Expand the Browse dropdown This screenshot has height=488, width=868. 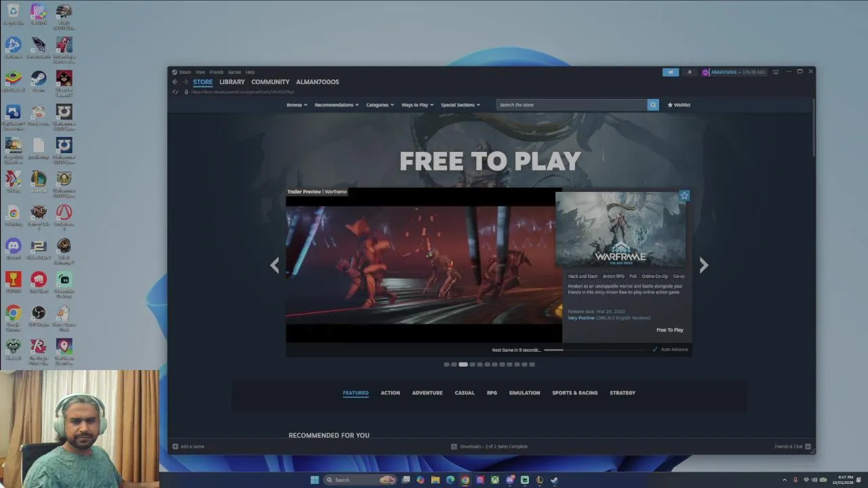tap(296, 105)
